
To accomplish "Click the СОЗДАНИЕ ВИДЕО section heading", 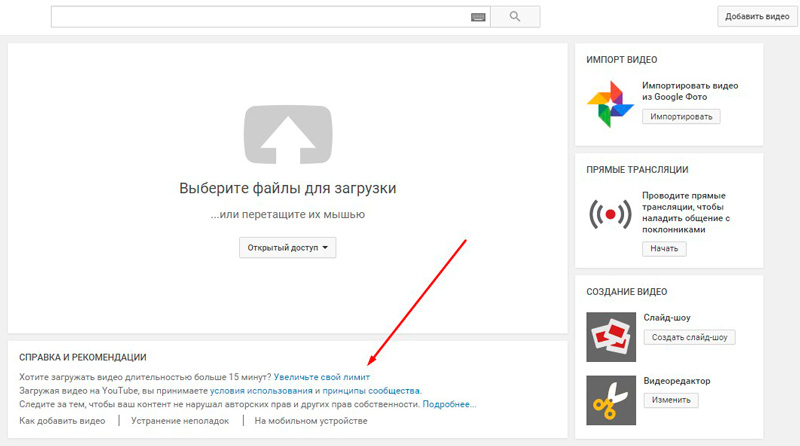I will 627,292.
